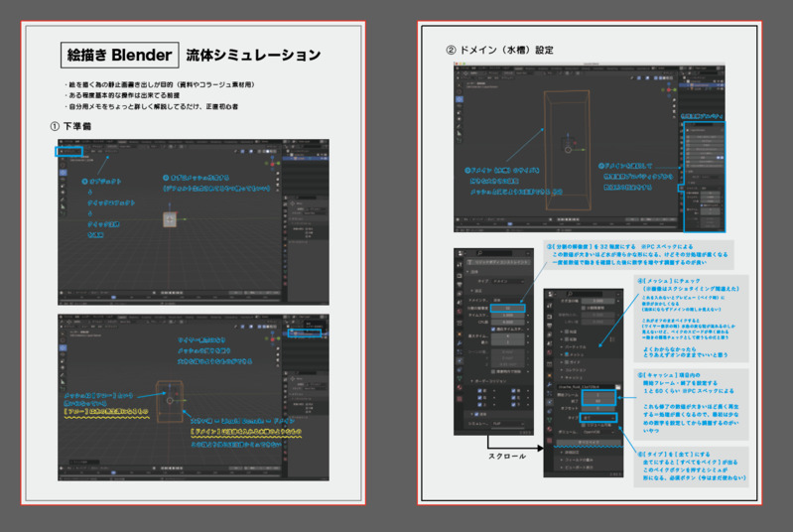Toggle ガイド (Guides) checkbox in right panel
The height and width of the screenshot is (532, 793).
(x=567, y=362)
